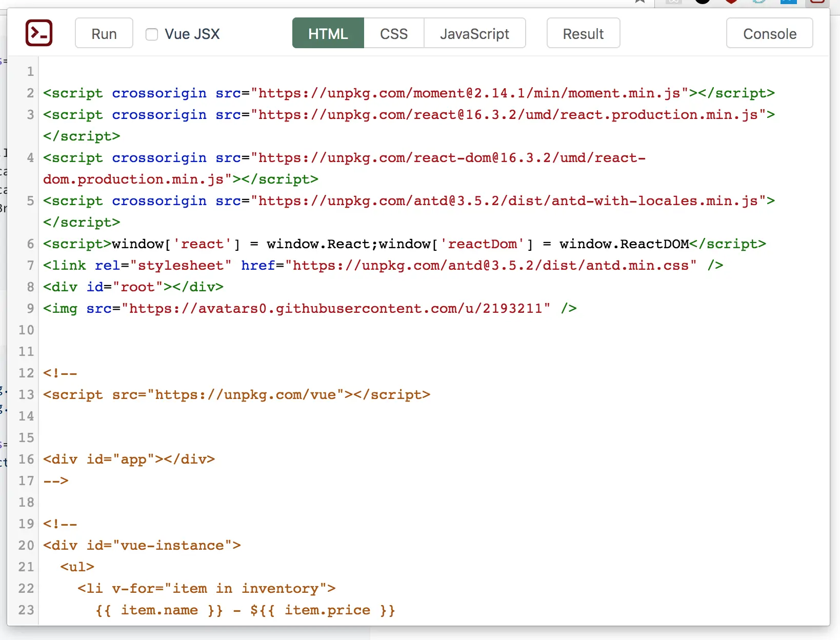This screenshot has width=840, height=640.
Task: Enable the Vue JSX checkbox
Action: coord(152,34)
